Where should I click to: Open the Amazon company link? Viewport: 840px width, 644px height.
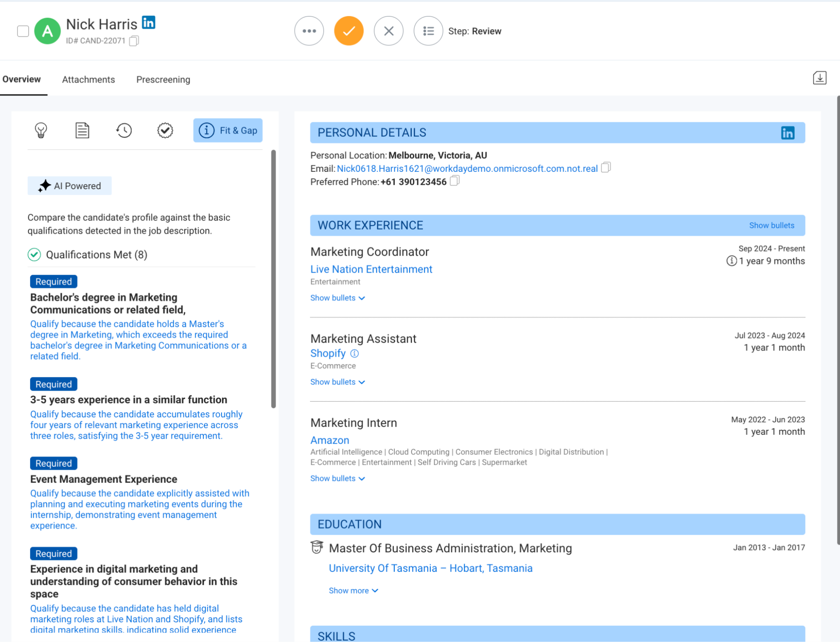[330, 440]
